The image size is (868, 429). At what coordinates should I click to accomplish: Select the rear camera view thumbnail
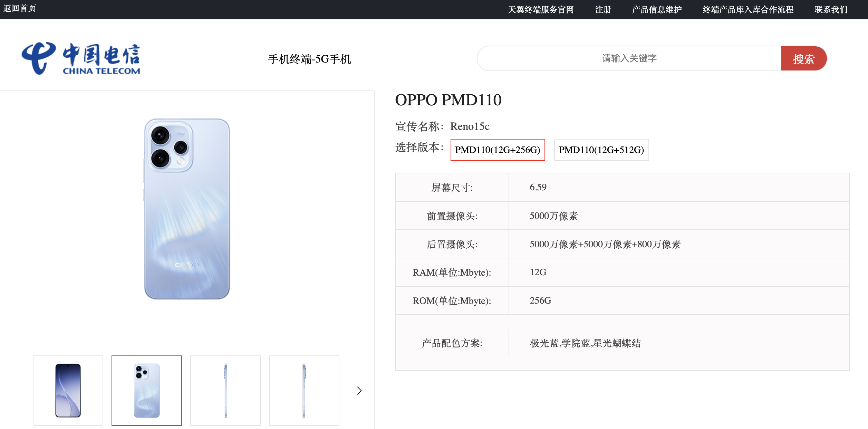click(x=147, y=390)
